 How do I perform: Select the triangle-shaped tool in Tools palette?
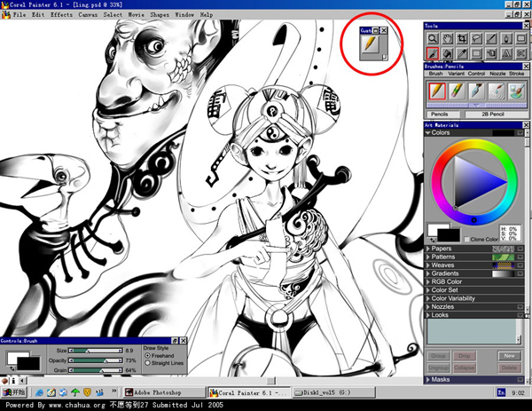(506, 53)
